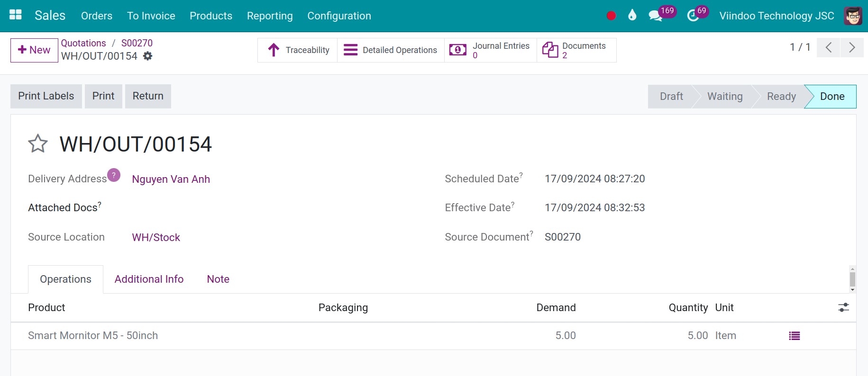The width and height of the screenshot is (868, 376).
Task: Open the user avatar menu
Action: pyautogui.click(x=853, y=16)
